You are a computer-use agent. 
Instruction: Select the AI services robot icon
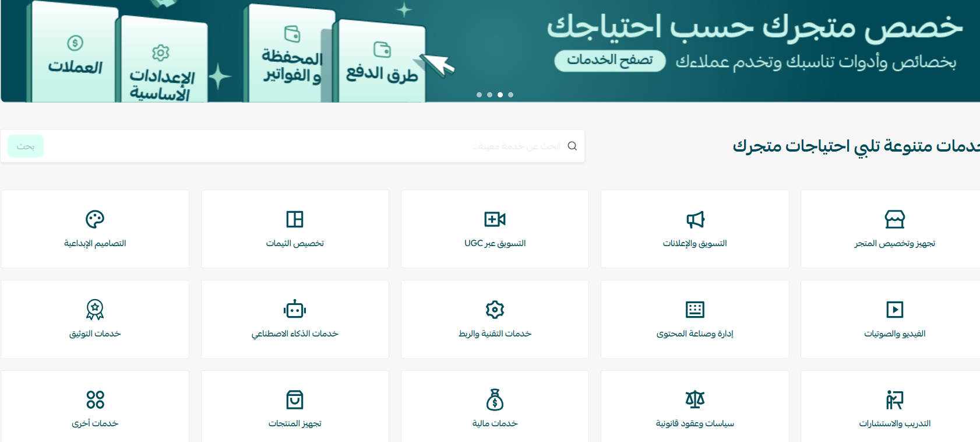(x=295, y=310)
